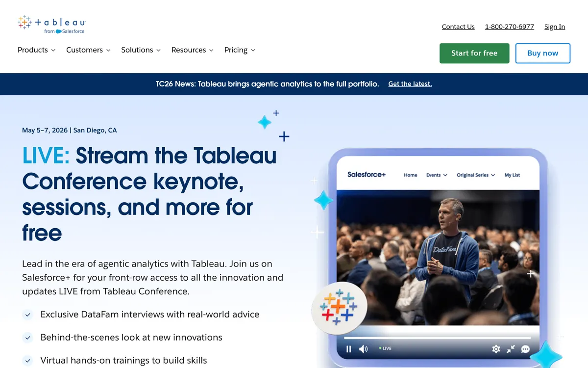Click 'May 5–7, 2026 | San Diego, CA' text
588x368 pixels.
70,131
